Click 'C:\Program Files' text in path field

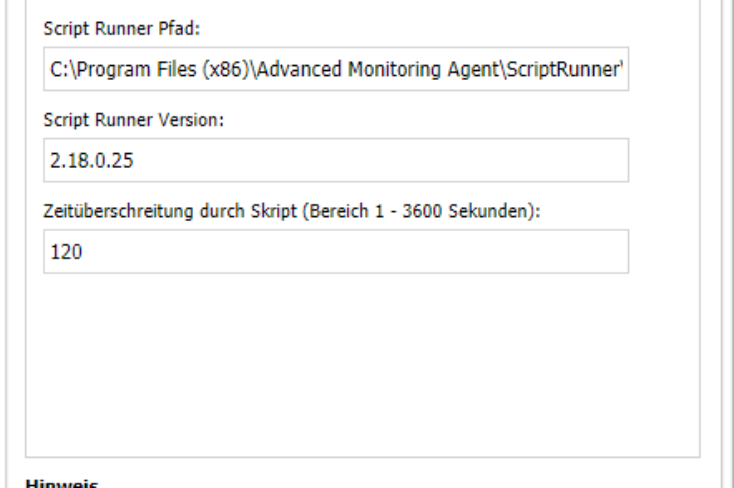123,69
